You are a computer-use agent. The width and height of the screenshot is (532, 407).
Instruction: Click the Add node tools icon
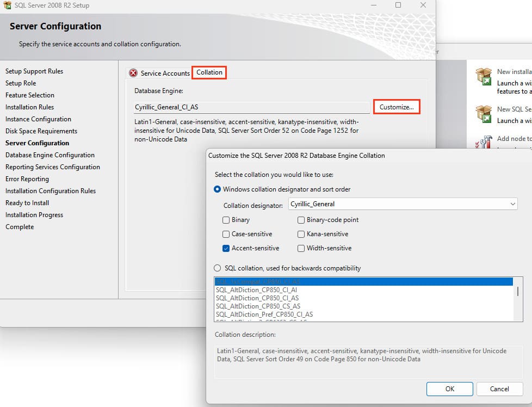click(483, 141)
